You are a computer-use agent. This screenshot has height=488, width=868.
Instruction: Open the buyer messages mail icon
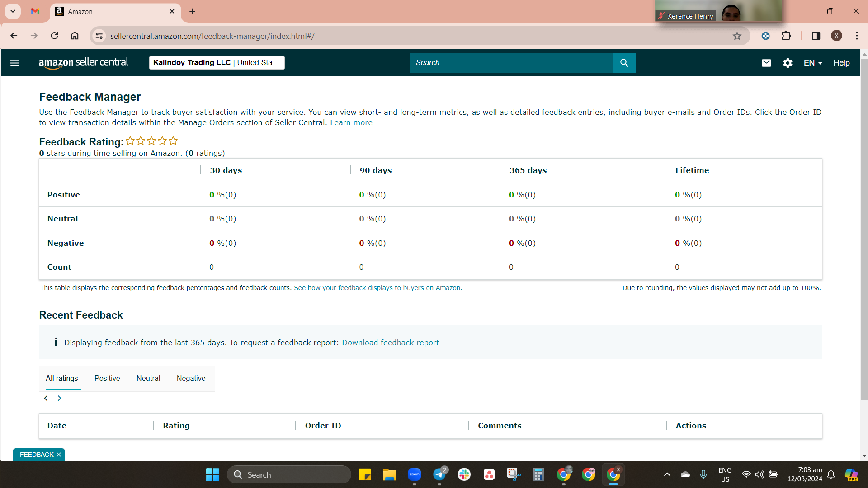[x=766, y=63]
